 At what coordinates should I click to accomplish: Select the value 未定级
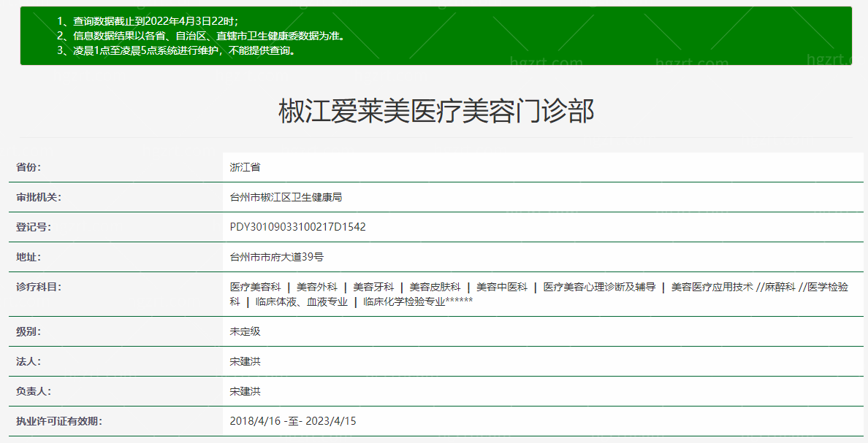(x=245, y=331)
